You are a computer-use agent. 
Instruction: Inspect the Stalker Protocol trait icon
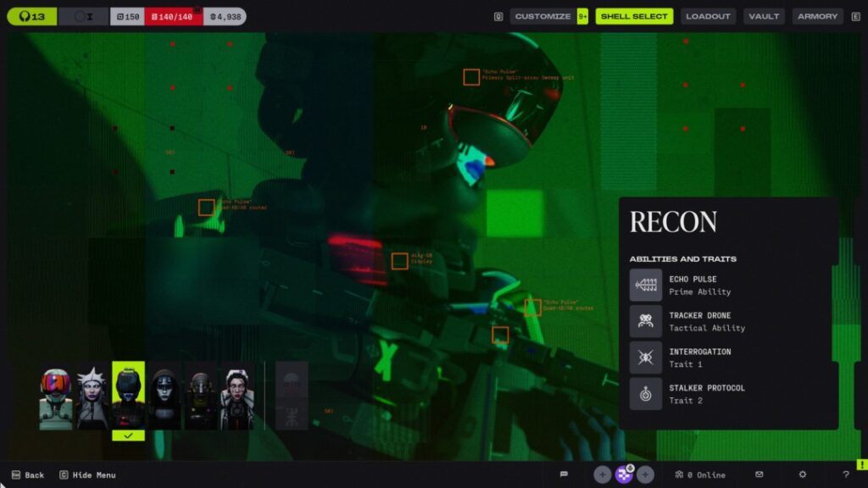(645, 394)
